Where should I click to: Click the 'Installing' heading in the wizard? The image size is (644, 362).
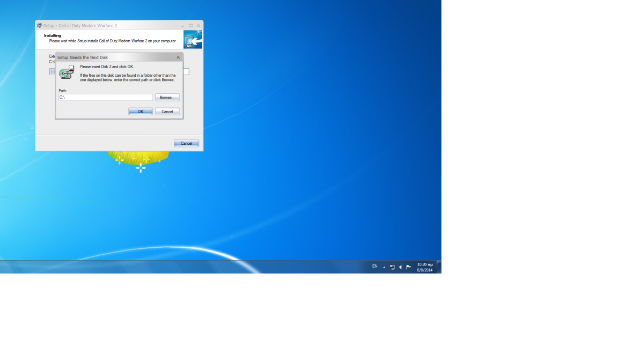point(53,35)
